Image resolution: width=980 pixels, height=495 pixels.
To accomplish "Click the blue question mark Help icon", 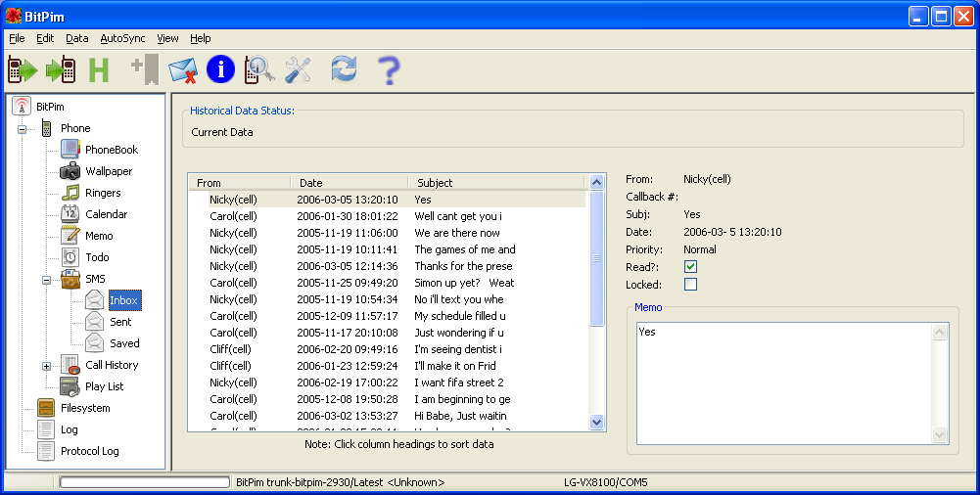I will pos(389,69).
